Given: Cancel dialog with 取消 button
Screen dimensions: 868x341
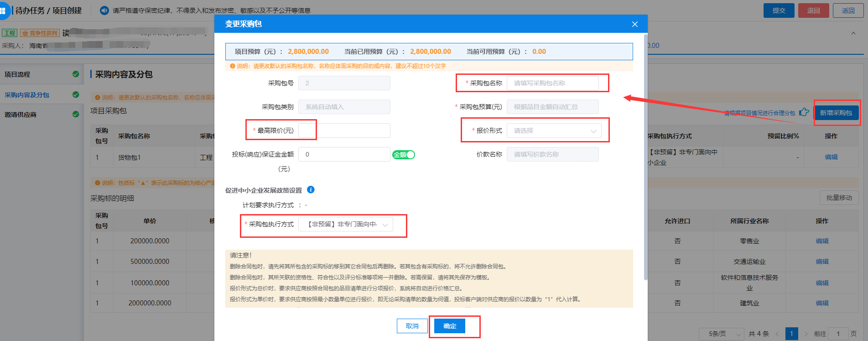Looking at the screenshot, I should coord(412,326).
